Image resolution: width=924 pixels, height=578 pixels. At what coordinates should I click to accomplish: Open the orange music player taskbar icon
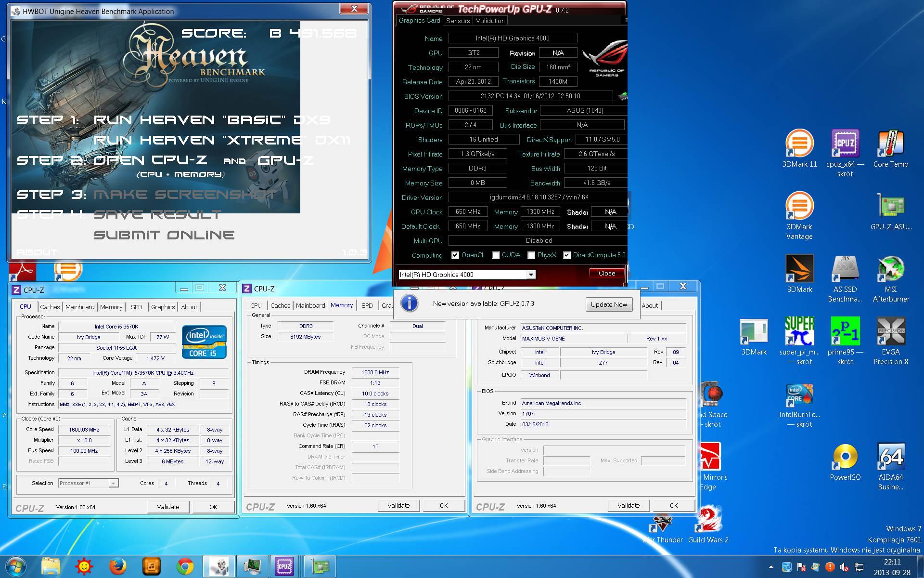pyautogui.click(x=151, y=566)
